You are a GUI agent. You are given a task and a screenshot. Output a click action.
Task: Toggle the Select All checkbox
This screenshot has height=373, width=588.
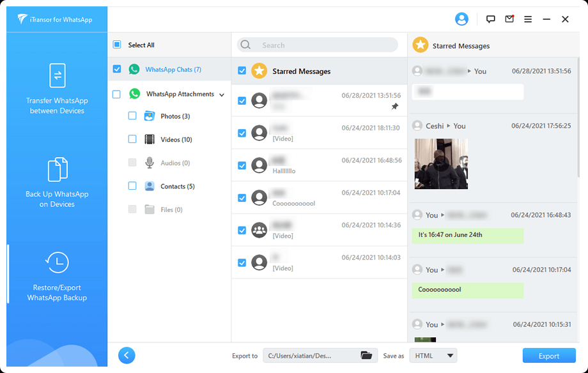pos(117,45)
